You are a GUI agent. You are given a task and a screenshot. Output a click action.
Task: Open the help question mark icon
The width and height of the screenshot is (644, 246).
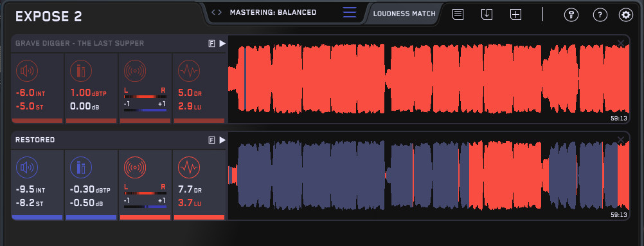(600, 15)
